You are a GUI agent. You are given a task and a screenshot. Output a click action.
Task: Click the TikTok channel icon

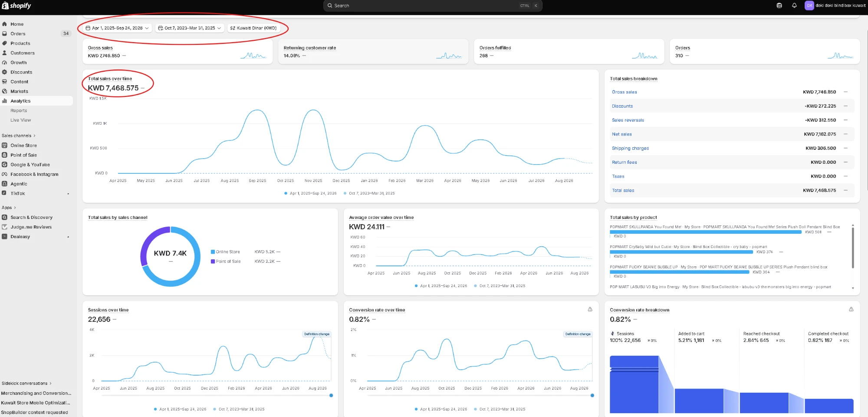coord(4,193)
